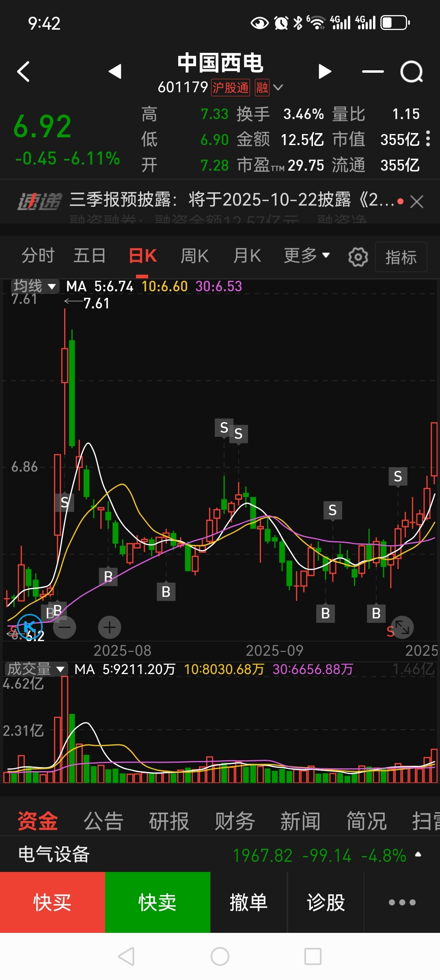Tap the 市盈 29.75 value
The image size is (440, 980).
coord(306,165)
